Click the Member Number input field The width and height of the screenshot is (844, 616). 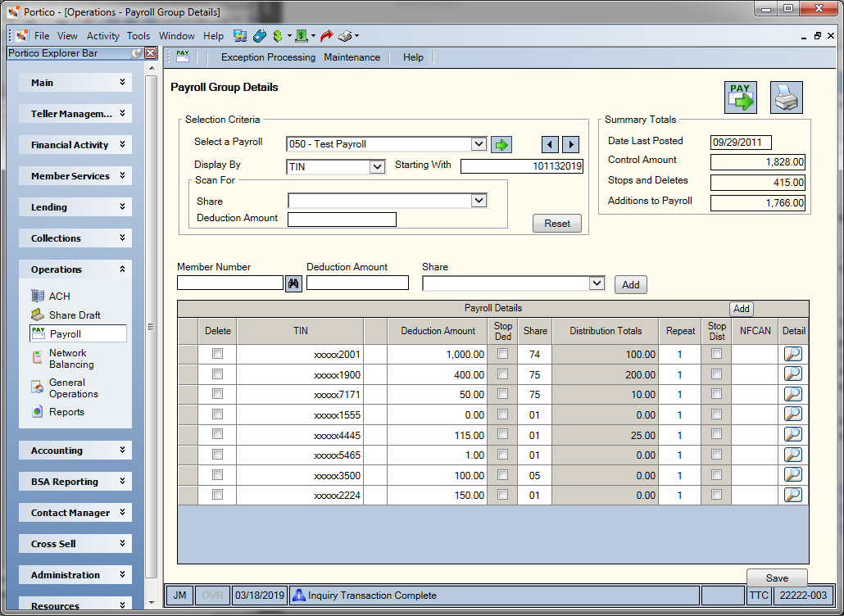coord(230,283)
